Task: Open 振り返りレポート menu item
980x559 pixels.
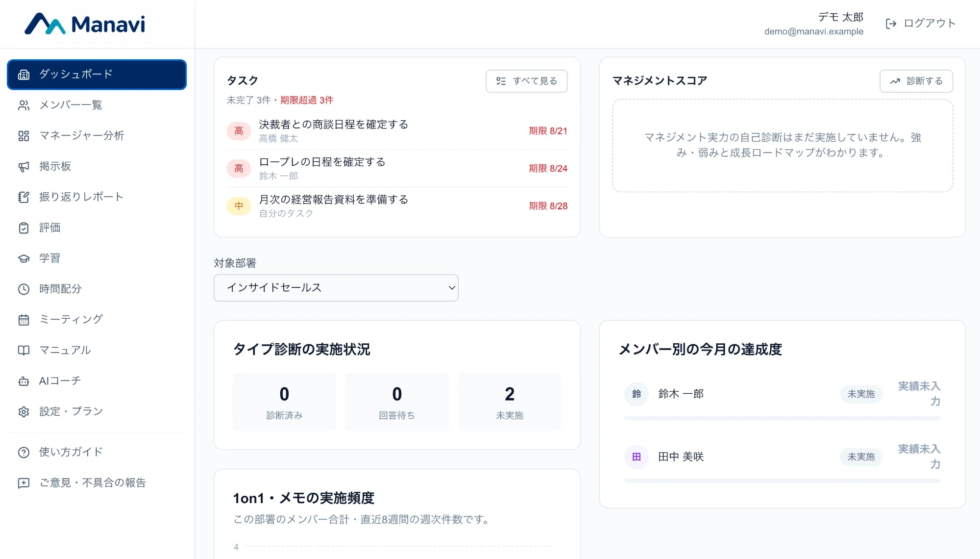Action: coord(97,197)
